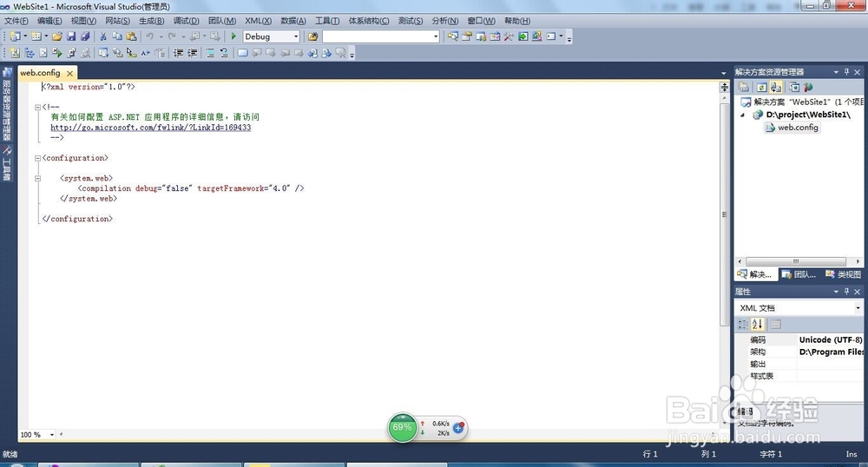Toggle a bookmark on the current line
The image size is (868, 467).
pyautogui.click(x=242, y=53)
